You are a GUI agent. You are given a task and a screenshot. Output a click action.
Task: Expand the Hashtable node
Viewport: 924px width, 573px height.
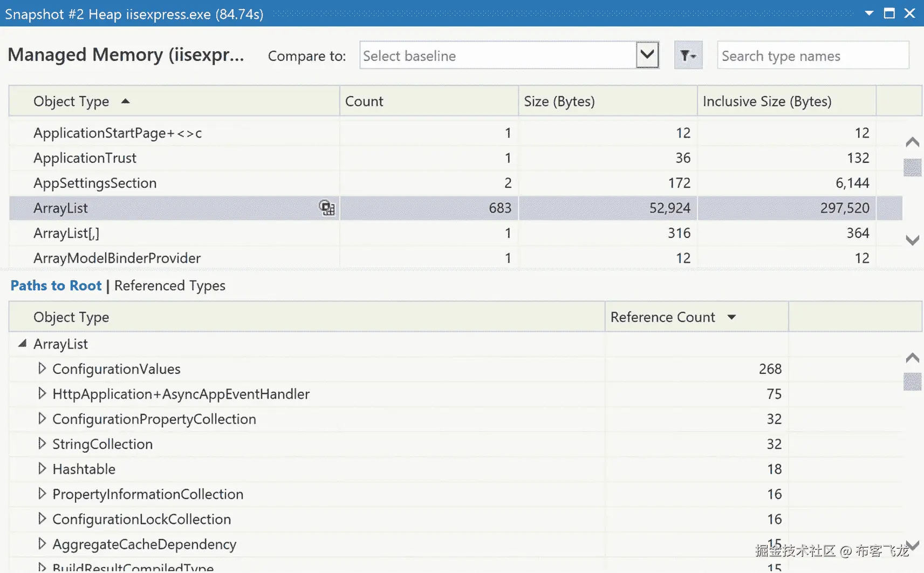[42, 469]
